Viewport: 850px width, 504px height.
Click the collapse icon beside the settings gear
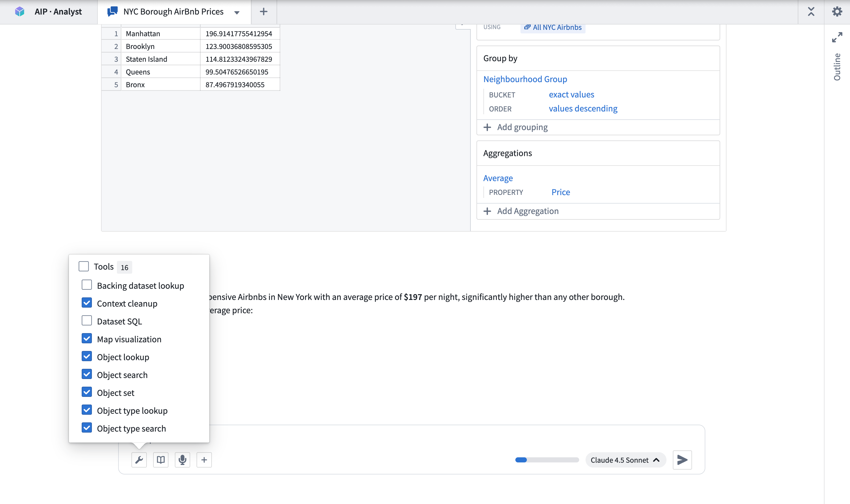811,11
